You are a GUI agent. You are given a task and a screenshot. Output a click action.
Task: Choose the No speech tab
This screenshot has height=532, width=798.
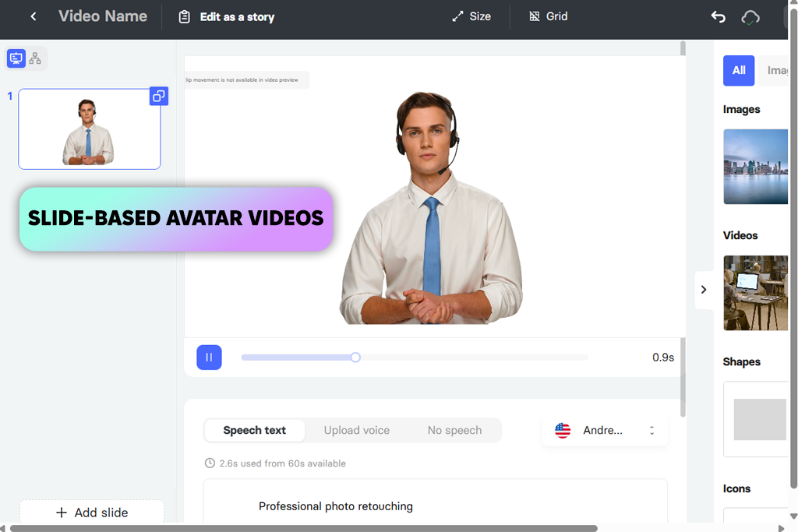click(454, 430)
